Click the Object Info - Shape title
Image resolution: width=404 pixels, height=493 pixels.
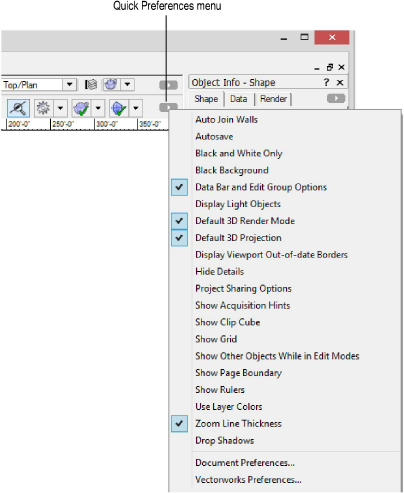[233, 82]
